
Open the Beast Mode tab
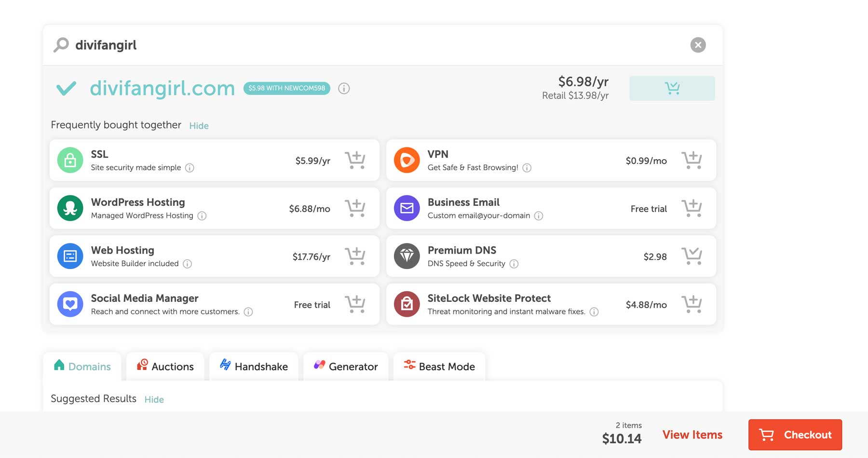[439, 366]
